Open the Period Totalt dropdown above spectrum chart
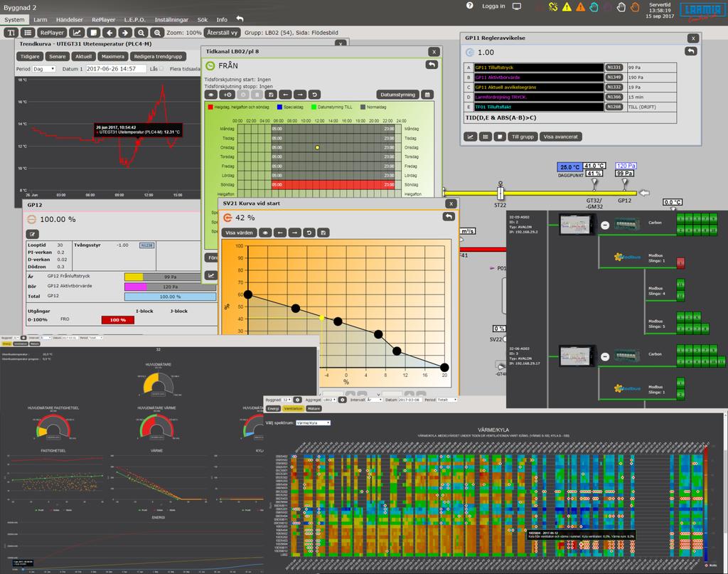The height and width of the screenshot is (574, 728). click(x=447, y=400)
